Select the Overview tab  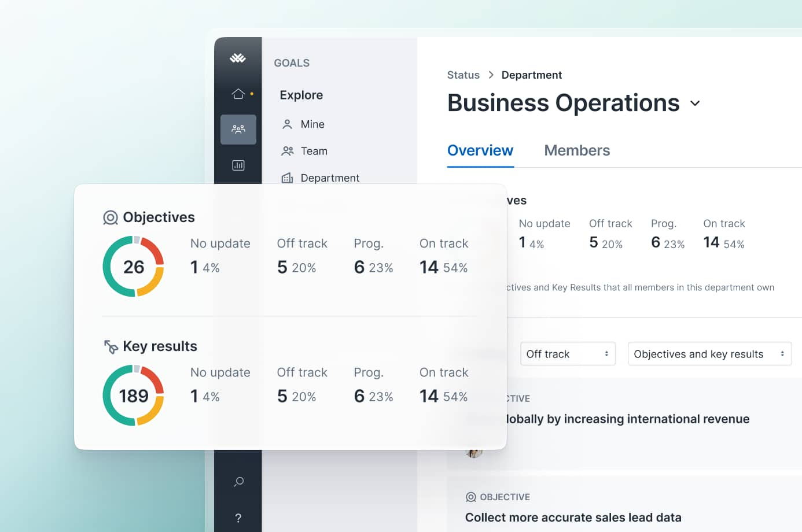pos(480,150)
